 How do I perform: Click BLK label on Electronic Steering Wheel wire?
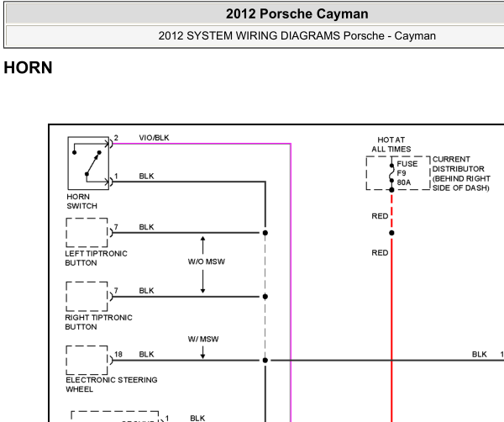point(146,354)
